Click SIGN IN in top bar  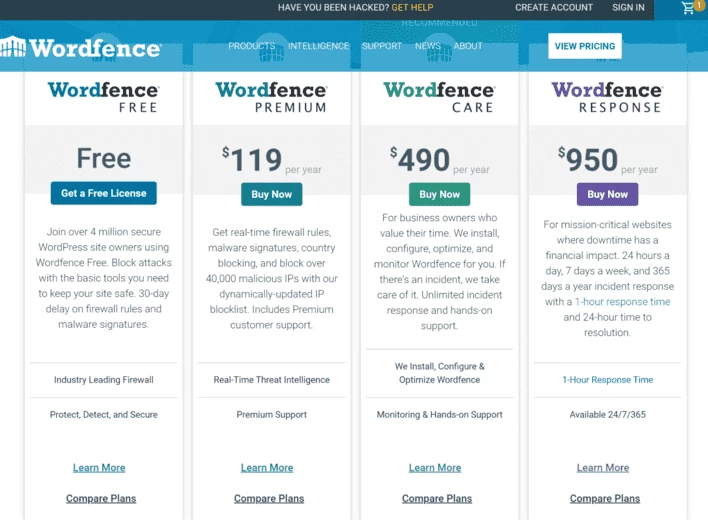(x=628, y=8)
